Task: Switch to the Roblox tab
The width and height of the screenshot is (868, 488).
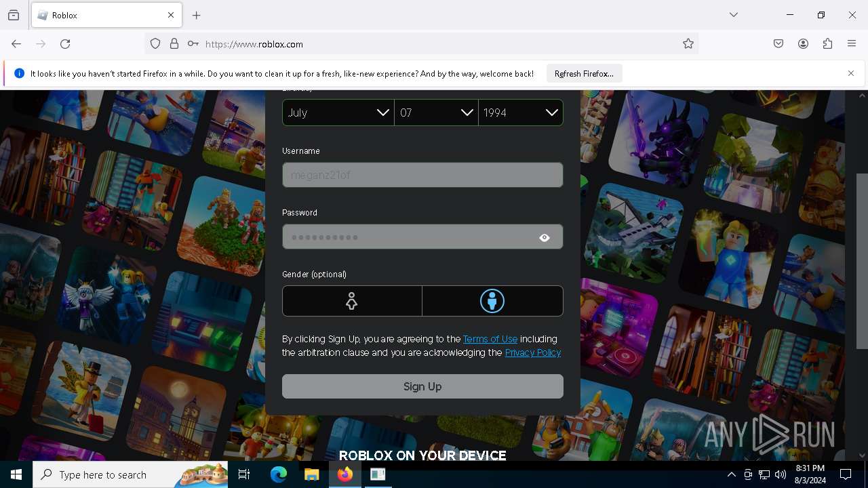Action: [106, 15]
